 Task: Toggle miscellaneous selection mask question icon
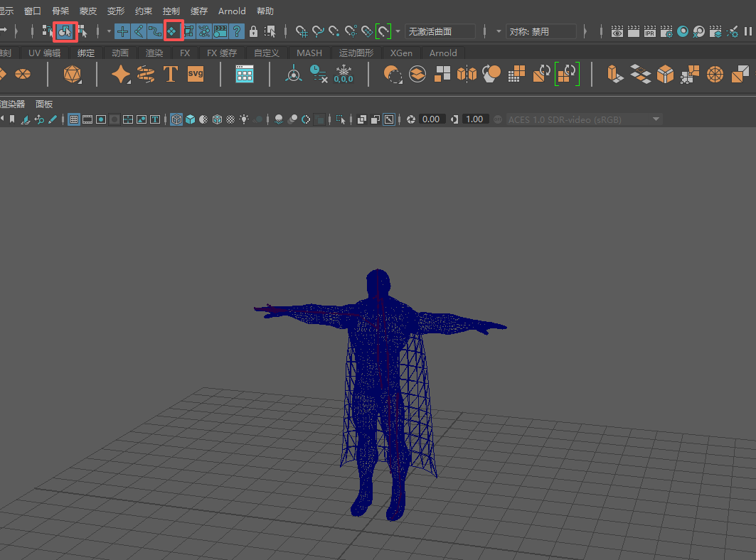pyautogui.click(x=237, y=32)
